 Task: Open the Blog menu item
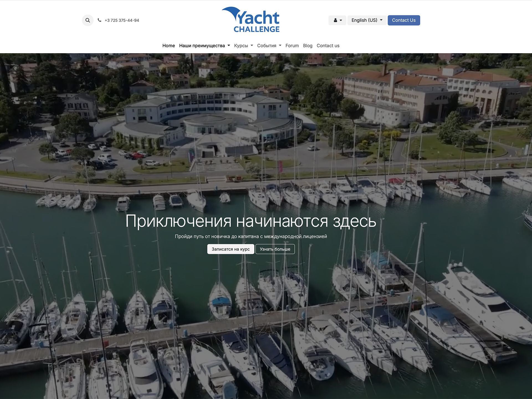tap(308, 46)
